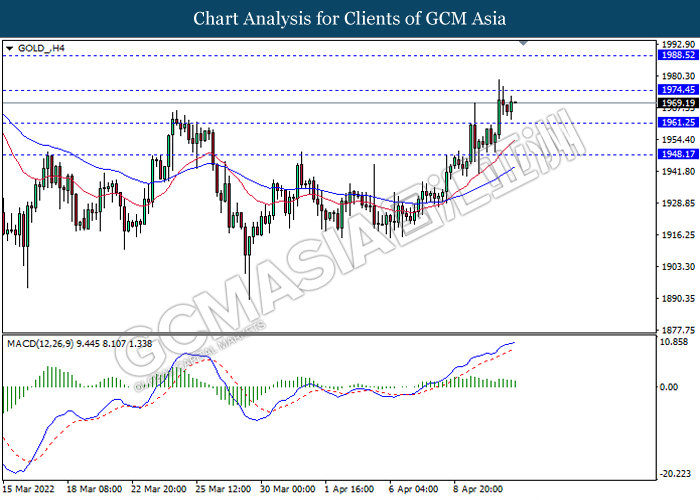
Task: Click the 1916.25 price axis value
Action: click(678, 235)
